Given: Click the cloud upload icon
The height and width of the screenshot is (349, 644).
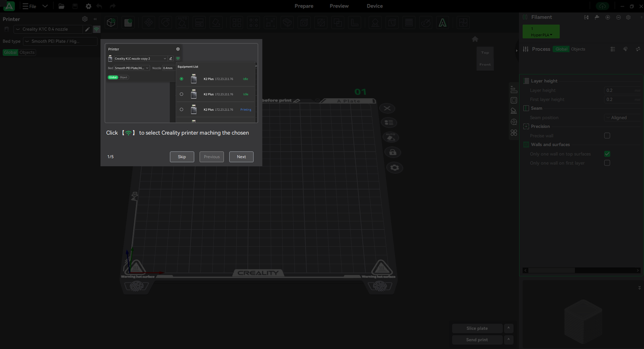Looking at the screenshot, I should pos(602,6).
